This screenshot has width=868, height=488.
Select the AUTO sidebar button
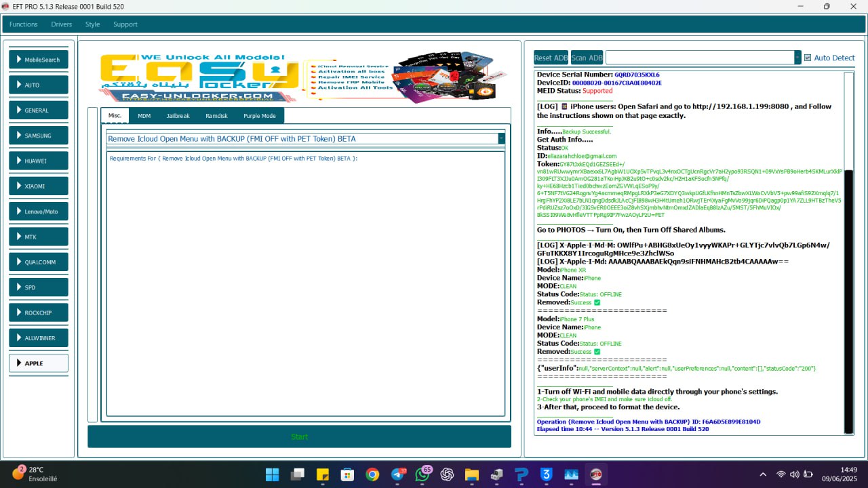click(39, 85)
